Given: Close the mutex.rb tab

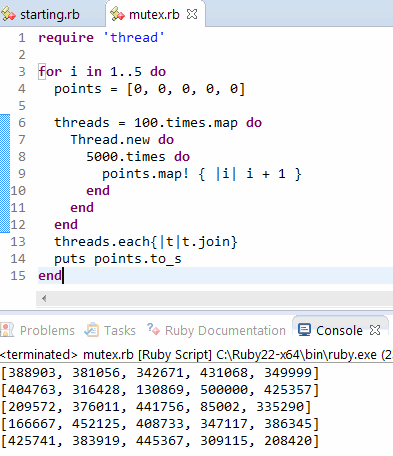Looking at the screenshot, I should point(192,14).
